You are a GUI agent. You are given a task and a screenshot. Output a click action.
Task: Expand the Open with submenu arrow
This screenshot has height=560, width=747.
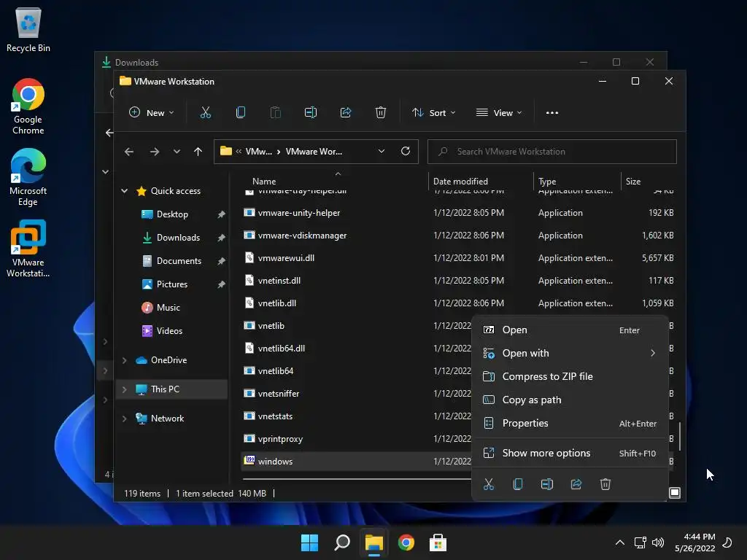[653, 353]
